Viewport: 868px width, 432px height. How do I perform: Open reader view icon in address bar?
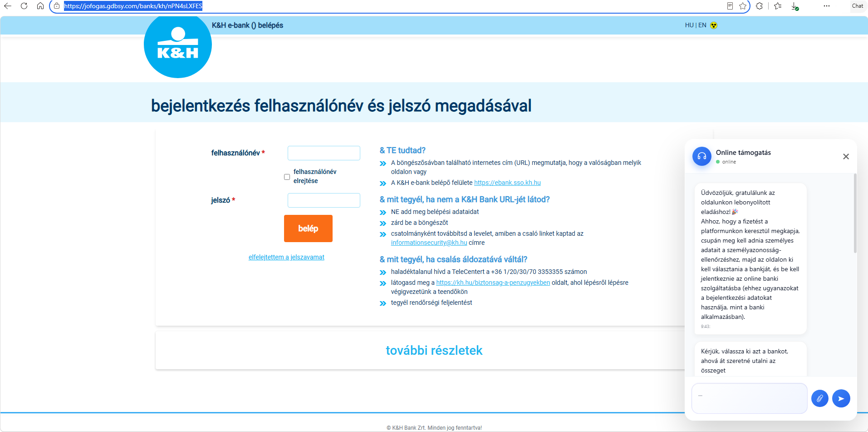point(730,6)
